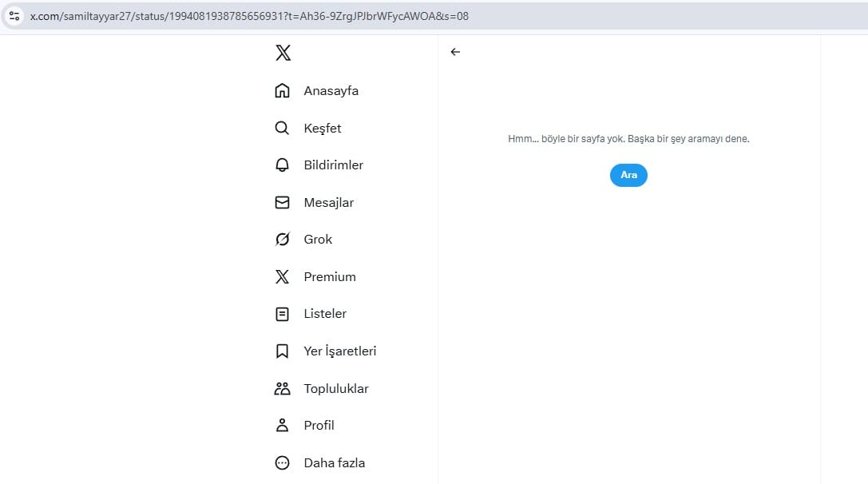Click the X logo at top of sidebar
868x484 pixels.
point(283,54)
